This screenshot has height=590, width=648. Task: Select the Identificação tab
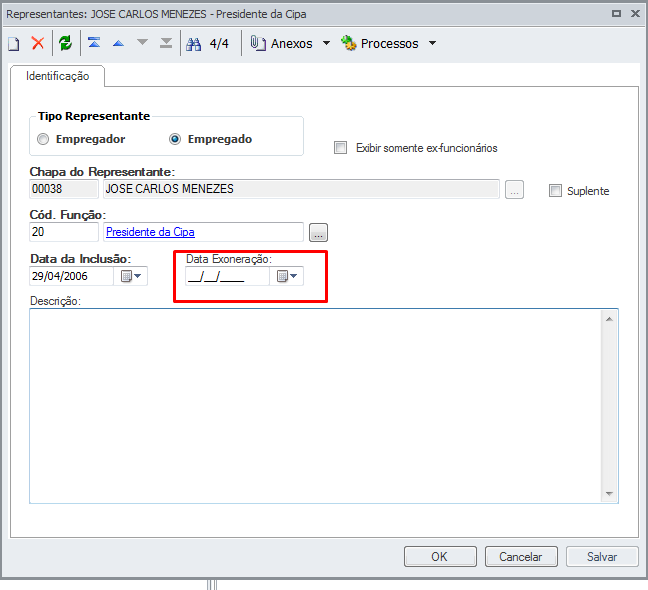(57, 76)
